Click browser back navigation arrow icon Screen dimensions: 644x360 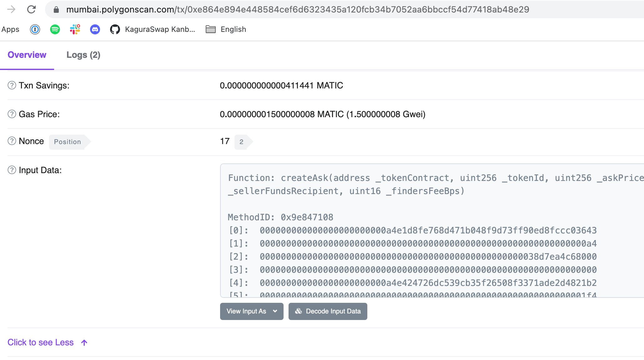pos(12,10)
